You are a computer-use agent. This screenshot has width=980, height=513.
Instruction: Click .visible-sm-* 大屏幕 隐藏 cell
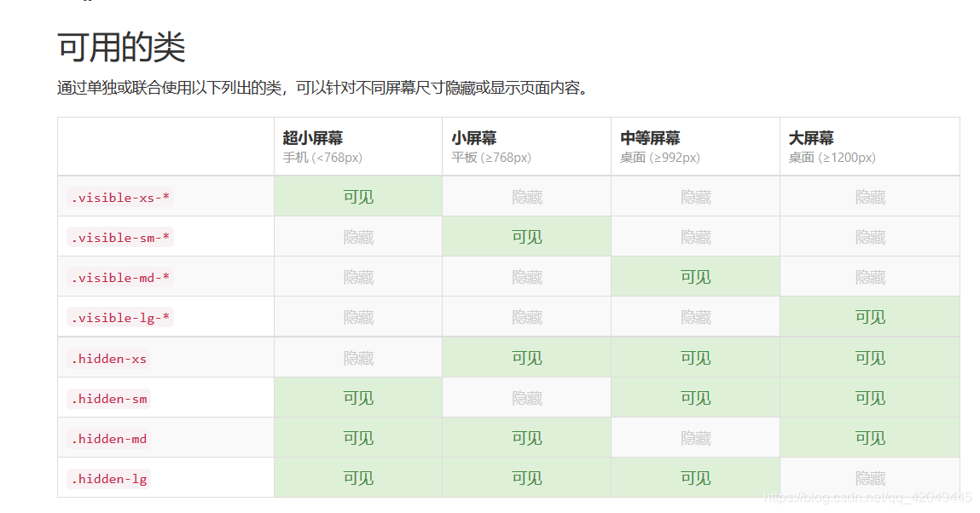pyautogui.click(x=870, y=237)
